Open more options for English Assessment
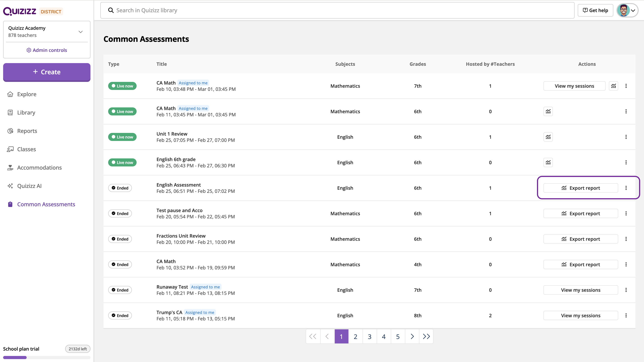 pos(626,188)
